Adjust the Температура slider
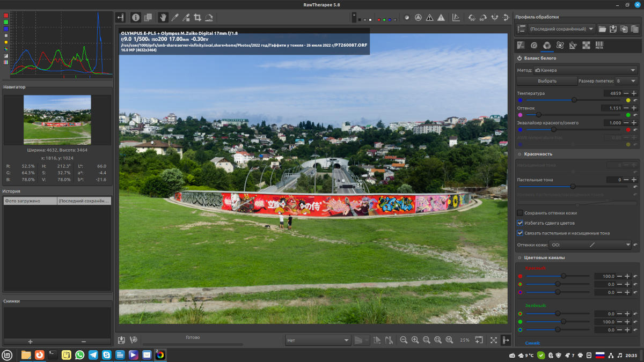This screenshot has height=362, width=644. [x=574, y=100]
